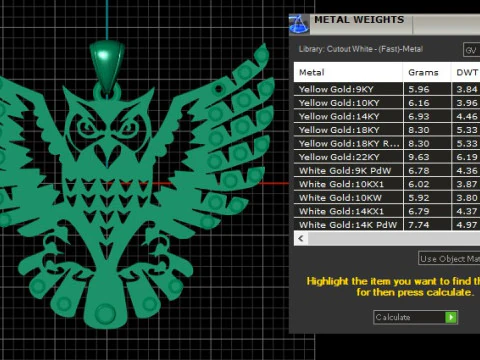Click the DWT column header
Viewport: 480px width, 360px height.
coord(466,72)
